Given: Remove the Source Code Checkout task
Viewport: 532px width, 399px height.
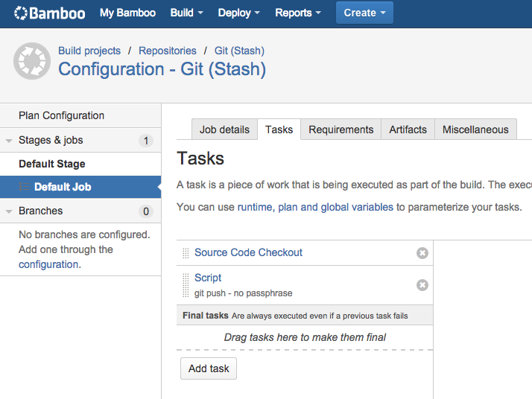Looking at the screenshot, I should click(422, 253).
